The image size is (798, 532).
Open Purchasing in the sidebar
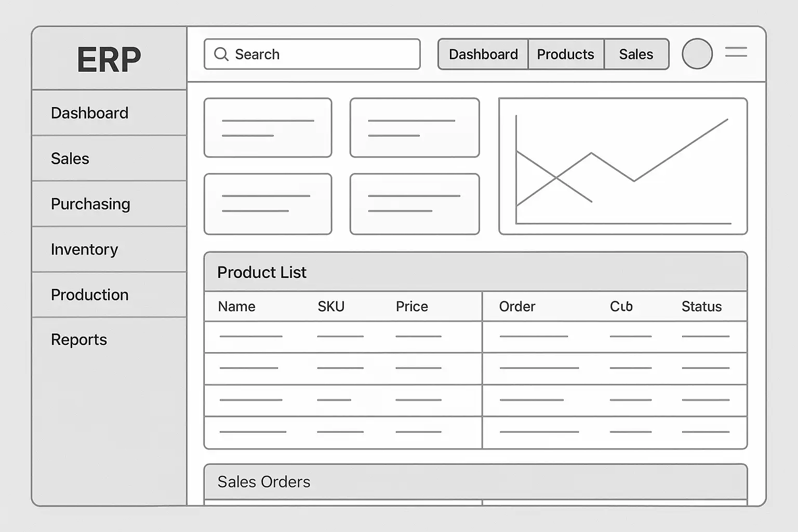90,204
